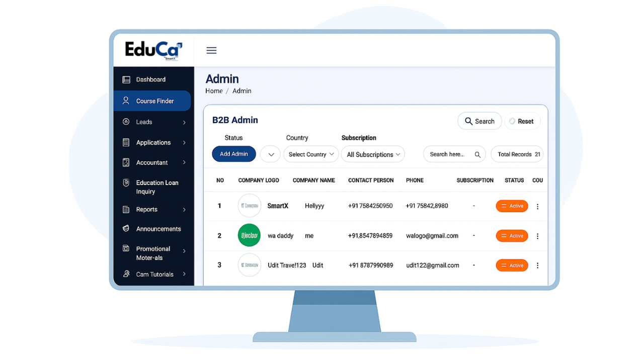Toggle Active status for wa daddy
Image resolution: width=644 pixels, height=362 pixels.
512,236
